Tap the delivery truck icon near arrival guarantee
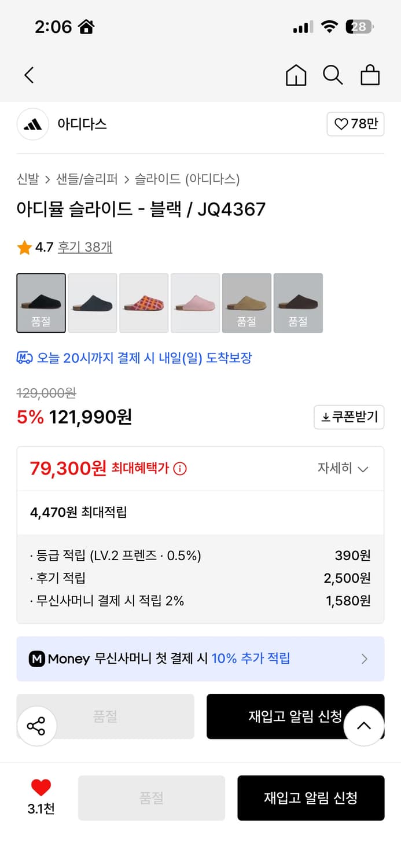Viewport: 401px width, 868px height. point(23,359)
